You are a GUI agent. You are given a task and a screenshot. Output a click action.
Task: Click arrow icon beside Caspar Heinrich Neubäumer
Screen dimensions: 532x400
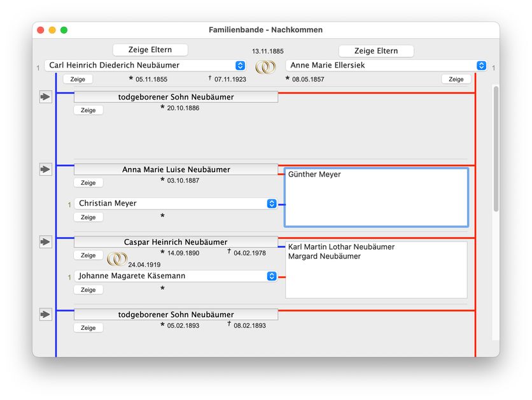(46, 242)
